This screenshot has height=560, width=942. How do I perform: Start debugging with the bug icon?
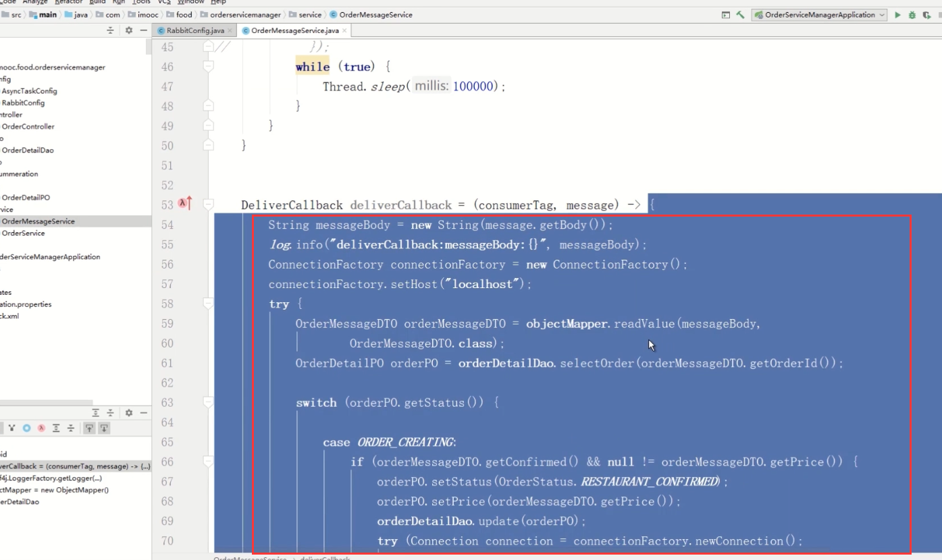(912, 15)
